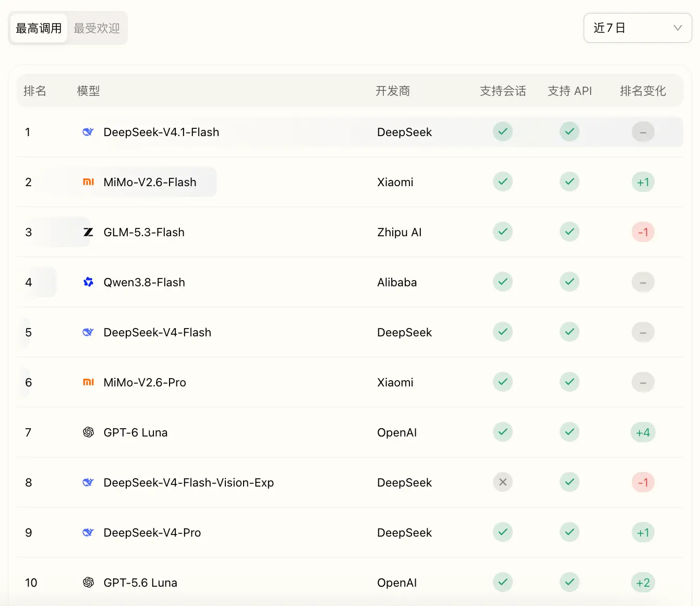This screenshot has width=700, height=606.
Task: Click the 支持会话 column header
Action: click(x=503, y=91)
